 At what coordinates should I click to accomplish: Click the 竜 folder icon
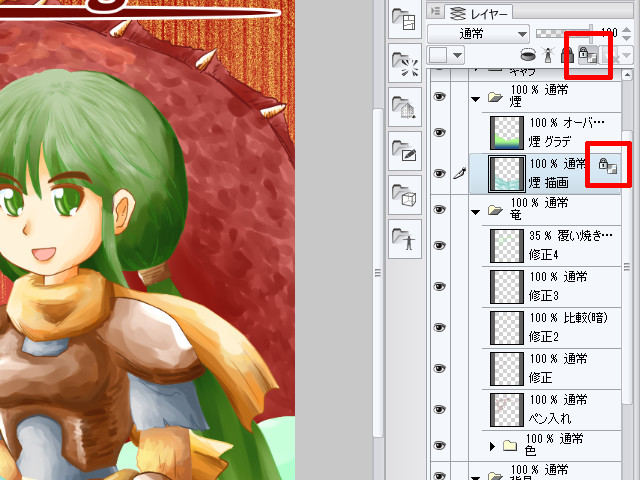click(495, 210)
